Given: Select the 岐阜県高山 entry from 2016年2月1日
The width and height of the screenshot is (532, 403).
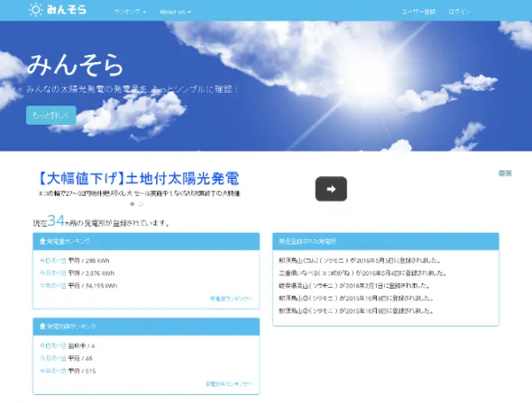Looking at the screenshot, I should point(355,286).
